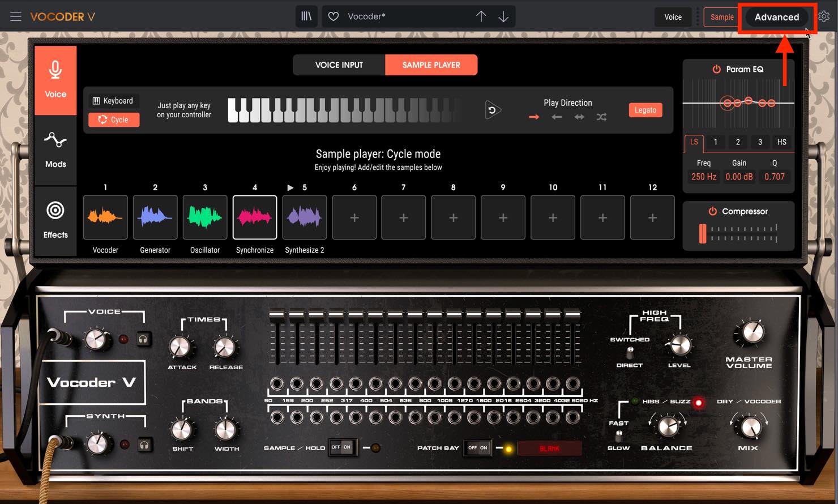Viewport: 838px width, 504px height.
Task: Toggle Synth headphone monitor button
Action: coord(144,445)
